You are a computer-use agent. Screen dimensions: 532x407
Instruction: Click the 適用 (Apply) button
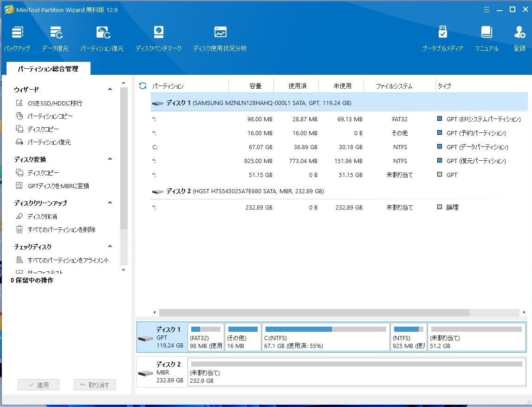point(39,385)
